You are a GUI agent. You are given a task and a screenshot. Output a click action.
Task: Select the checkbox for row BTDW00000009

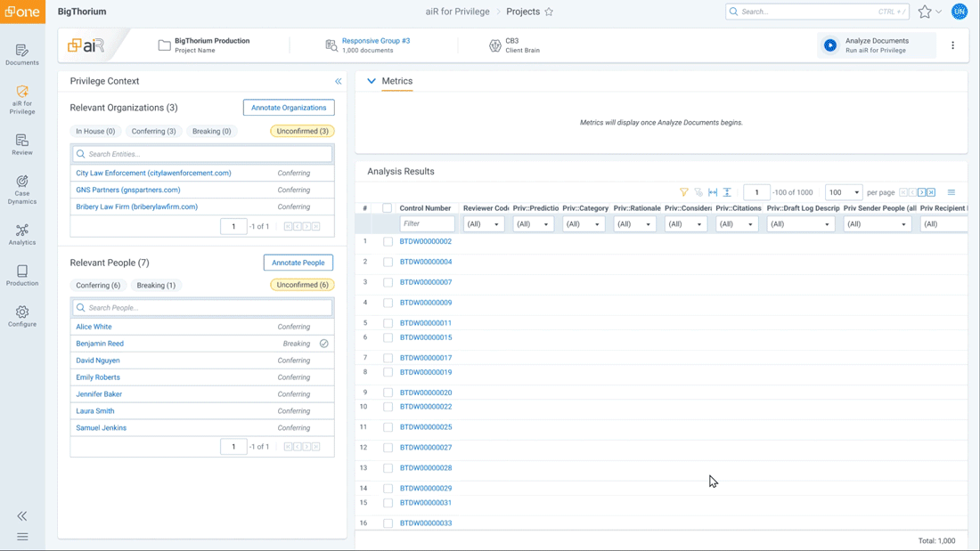388,303
